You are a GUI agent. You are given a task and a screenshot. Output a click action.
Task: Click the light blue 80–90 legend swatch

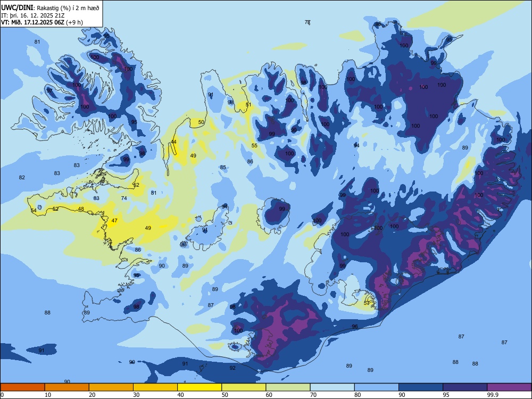click(377, 387)
